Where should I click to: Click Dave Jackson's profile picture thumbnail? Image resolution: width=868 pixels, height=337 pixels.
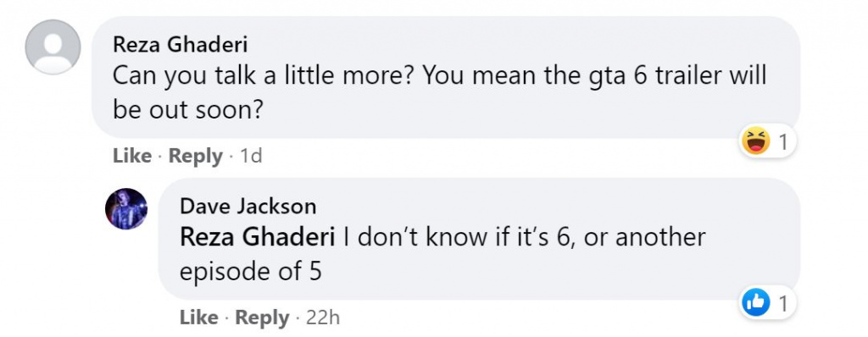tap(126, 208)
